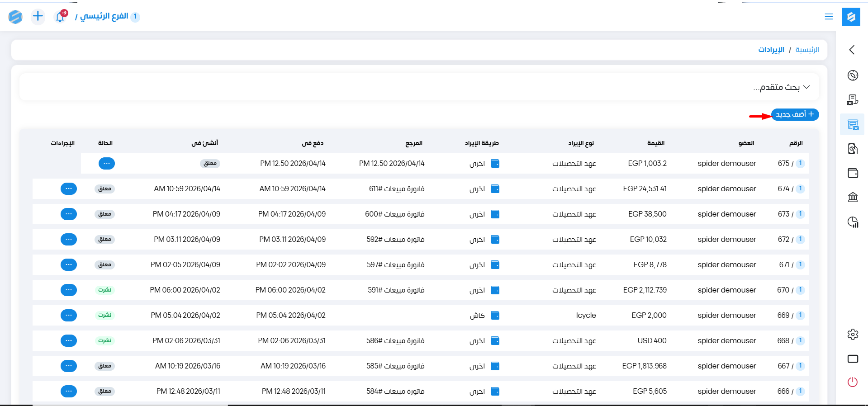Click the الإيرادات breadcrumb link
868x406 pixels.
[x=771, y=50]
